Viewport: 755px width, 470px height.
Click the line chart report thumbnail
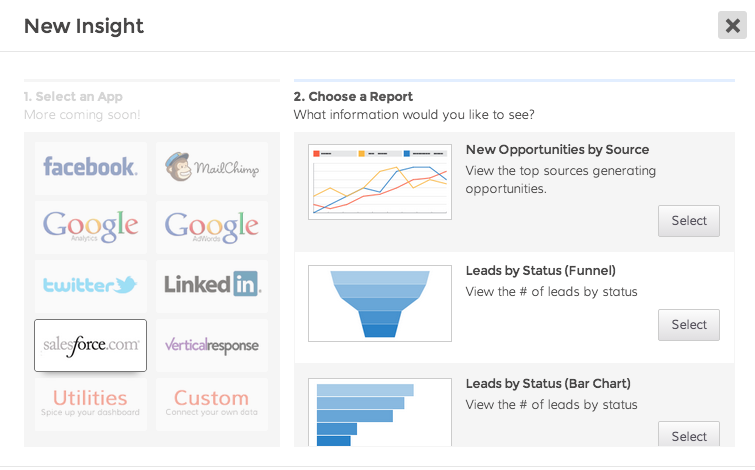pos(380,182)
